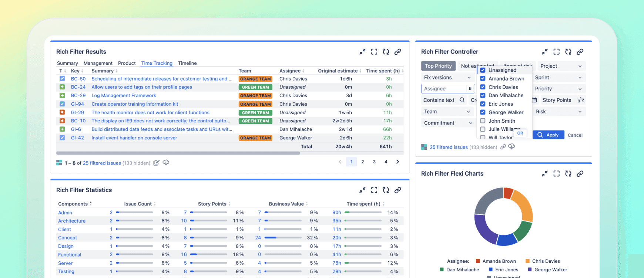Switch to the Timeline view tab
The width and height of the screenshot is (644, 278).
(187, 63)
